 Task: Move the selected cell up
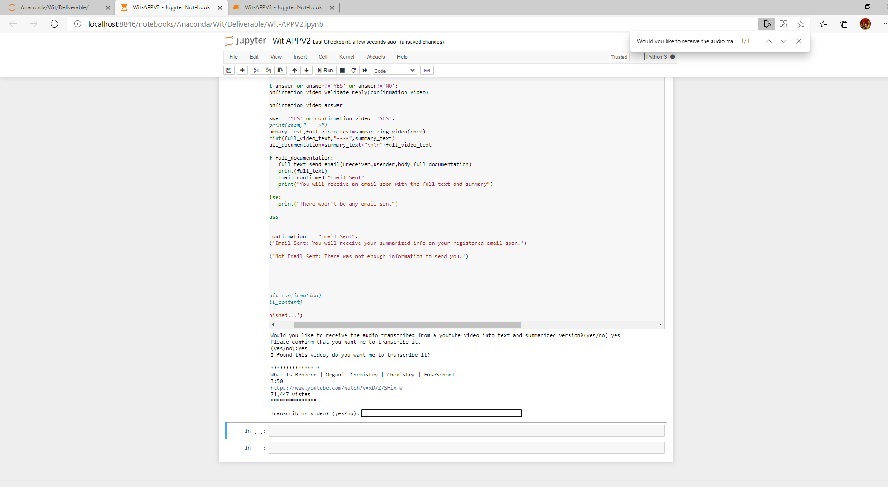[294, 70]
